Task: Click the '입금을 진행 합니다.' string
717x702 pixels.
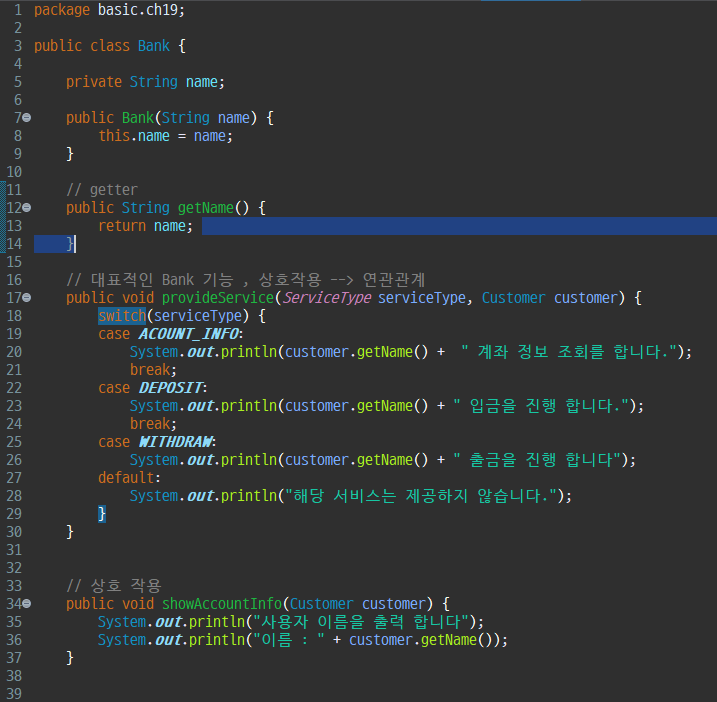Action: tap(541, 406)
